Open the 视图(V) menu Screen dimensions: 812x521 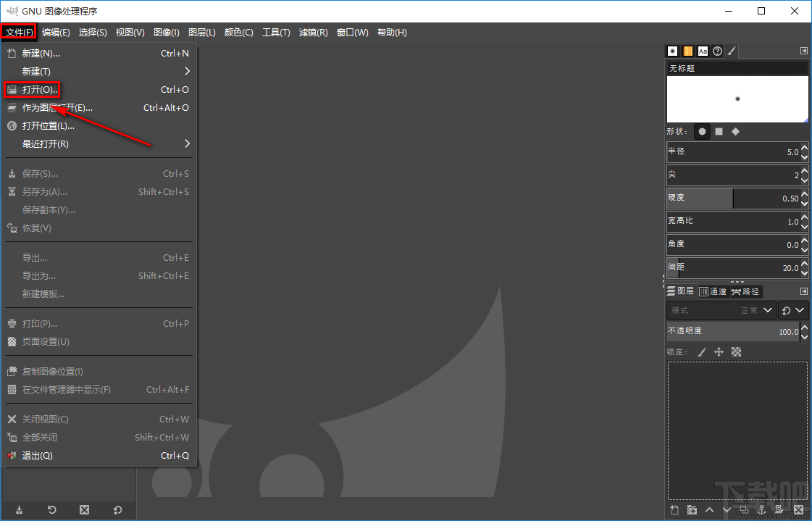pyautogui.click(x=130, y=32)
